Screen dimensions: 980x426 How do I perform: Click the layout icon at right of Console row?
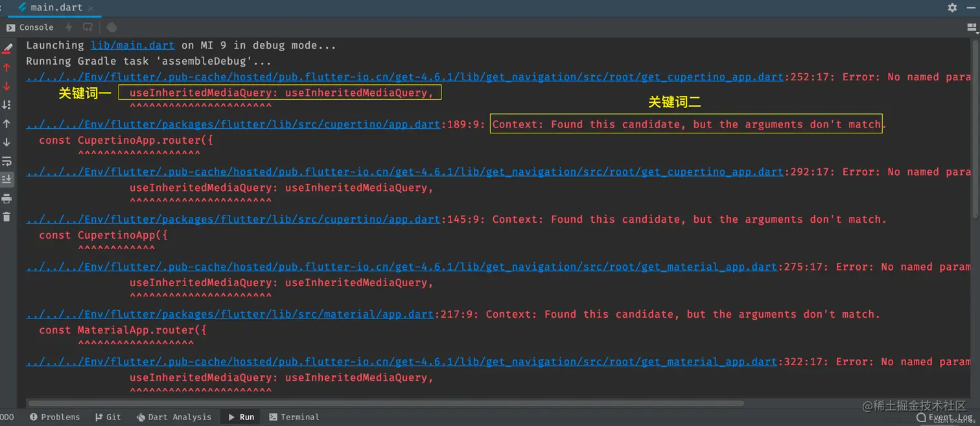click(971, 27)
